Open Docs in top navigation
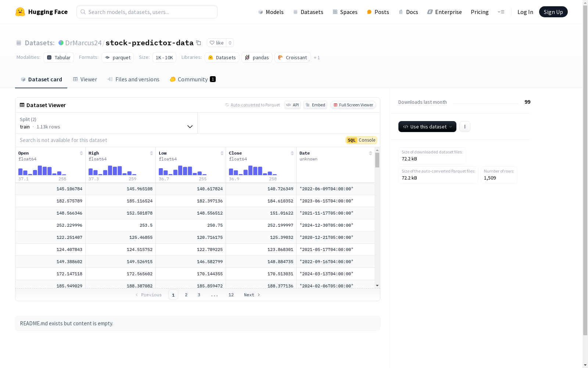Screen dimensions: 588x368 point(408,12)
